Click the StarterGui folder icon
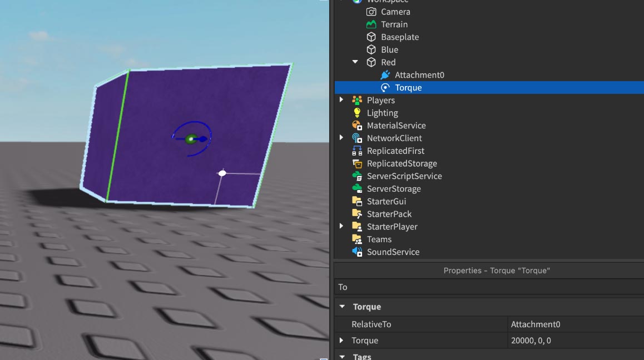This screenshot has height=360, width=644. coord(357,201)
